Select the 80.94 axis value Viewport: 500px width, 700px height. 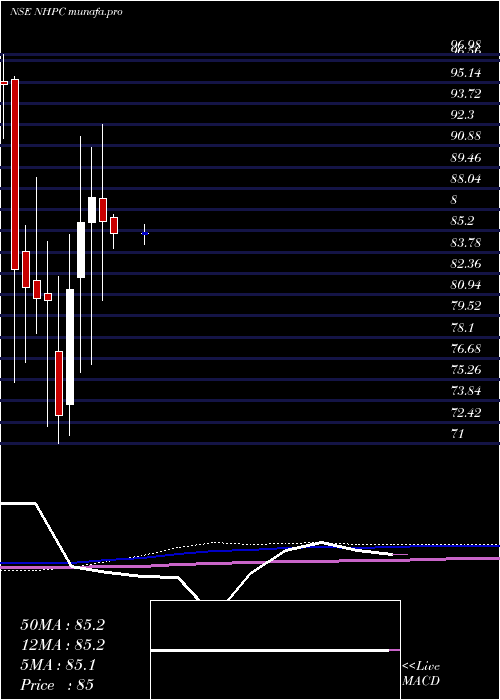click(466, 285)
